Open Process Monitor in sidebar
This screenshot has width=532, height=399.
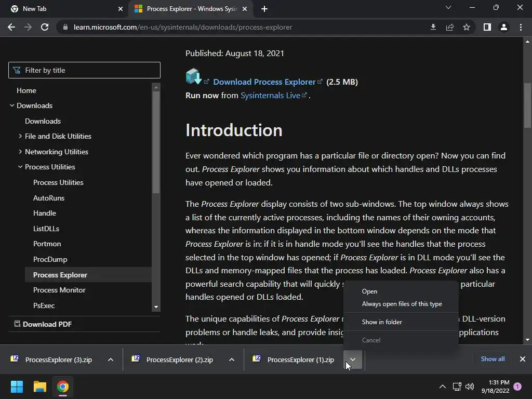pyautogui.click(x=59, y=290)
